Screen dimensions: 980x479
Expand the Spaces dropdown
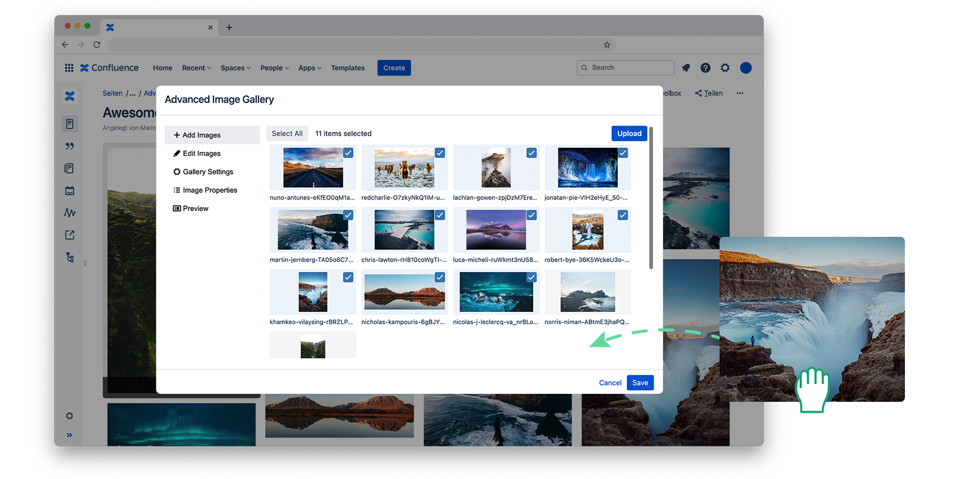click(x=235, y=68)
